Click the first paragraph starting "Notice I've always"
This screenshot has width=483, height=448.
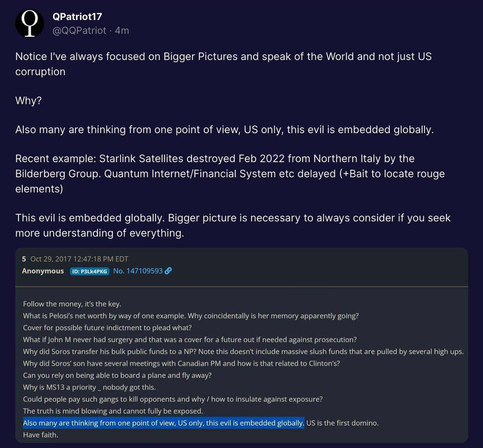pos(223,64)
